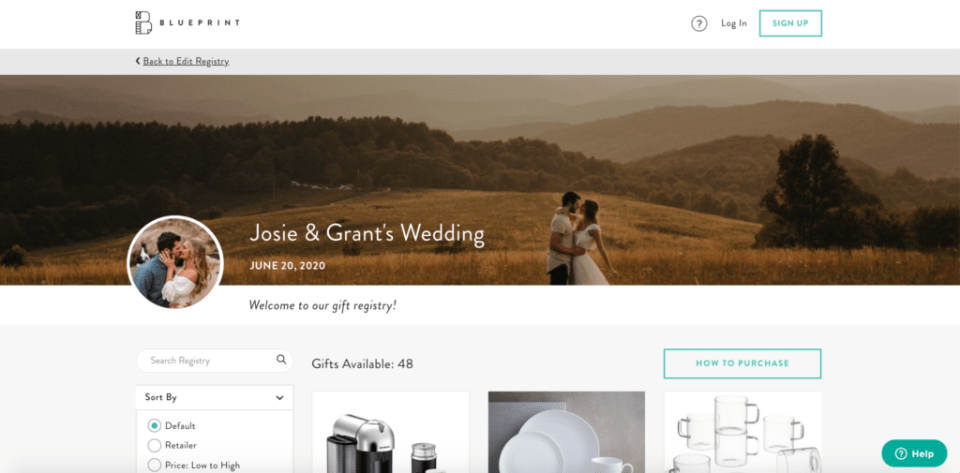The image size is (960, 473).
Task: Focus the Search Registry field
Action: click(214, 360)
